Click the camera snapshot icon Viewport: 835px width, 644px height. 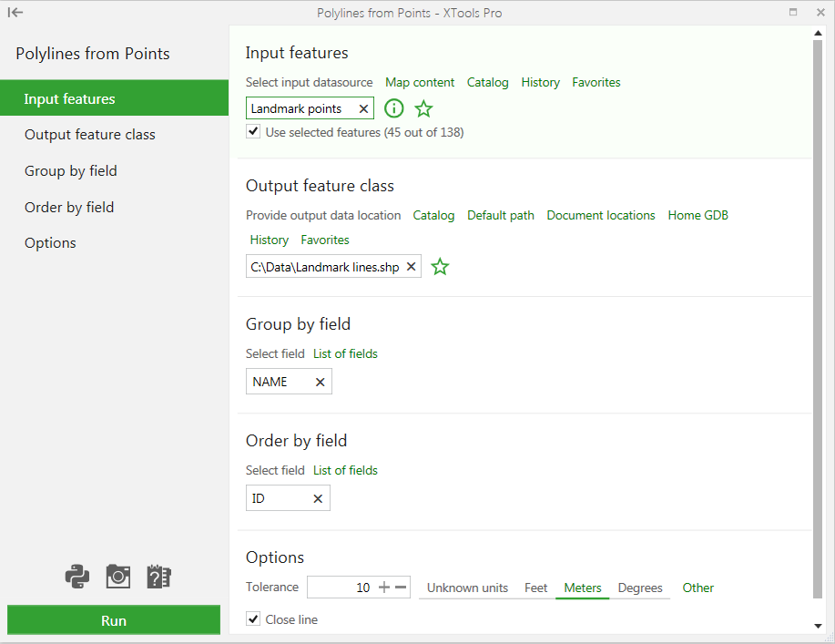[x=118, y=576]
